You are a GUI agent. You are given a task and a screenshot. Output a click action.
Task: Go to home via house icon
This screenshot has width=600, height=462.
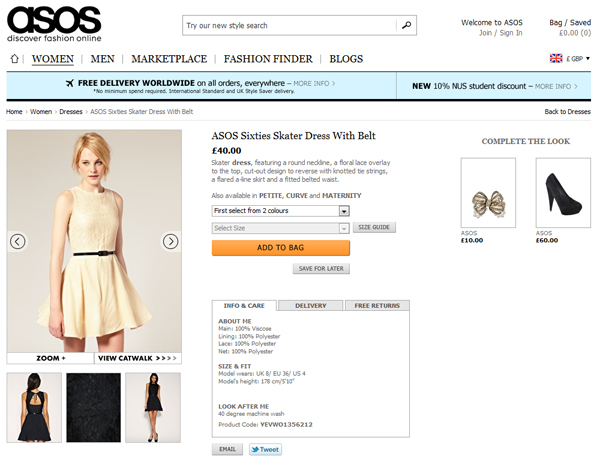pyautogui.click(x=15, y=59)
